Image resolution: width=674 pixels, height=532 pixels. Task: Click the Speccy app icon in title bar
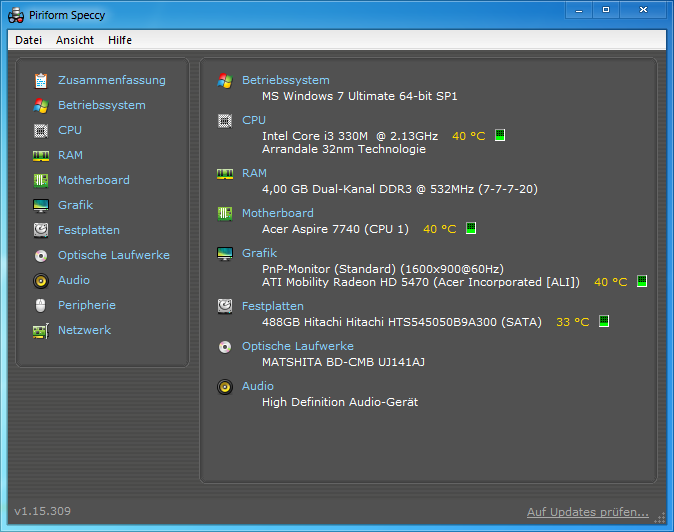click(x=16, y=15)
